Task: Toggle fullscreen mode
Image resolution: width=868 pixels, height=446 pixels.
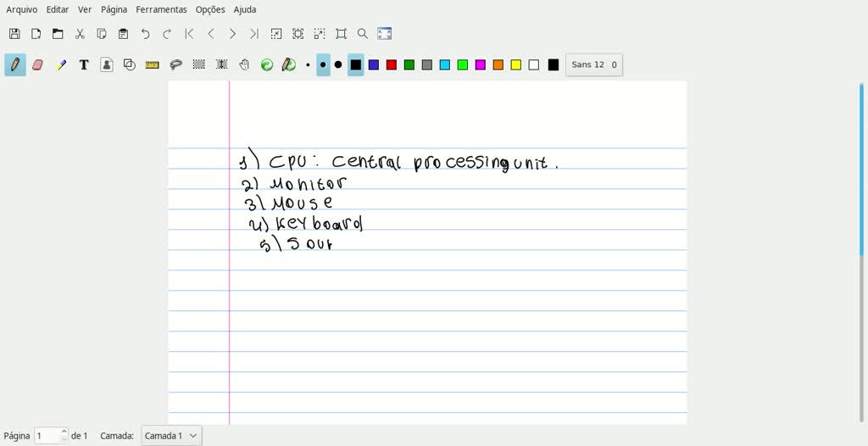Action: coord(385,34)
